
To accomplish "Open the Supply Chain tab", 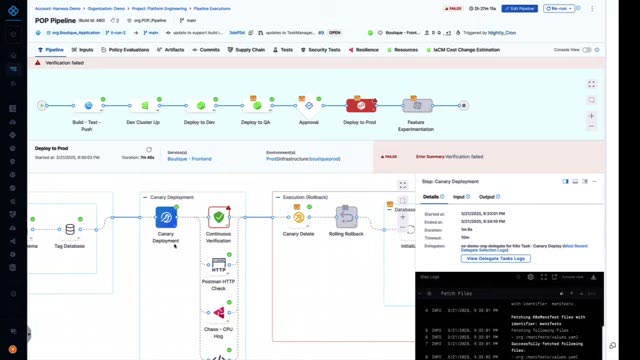I will (246, 50).
